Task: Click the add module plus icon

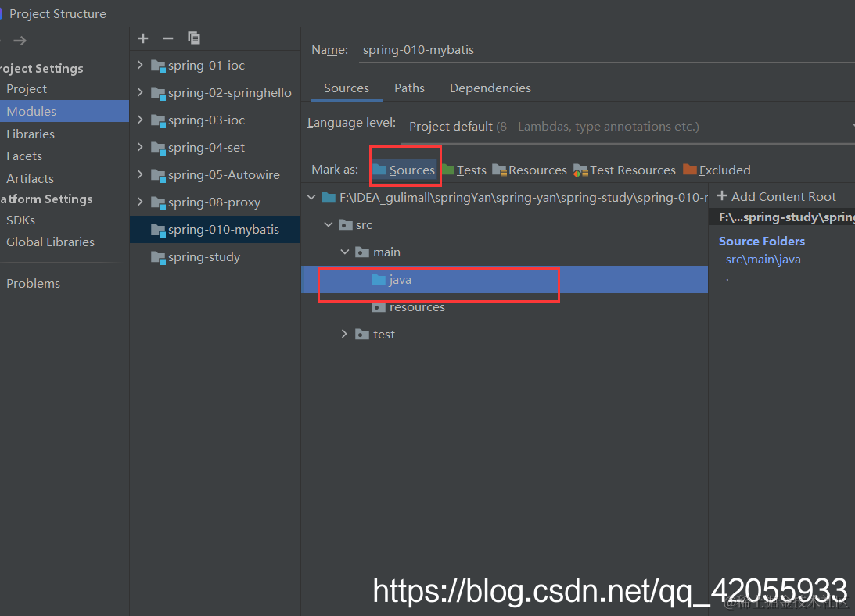Action: click(x=143, y=38)
